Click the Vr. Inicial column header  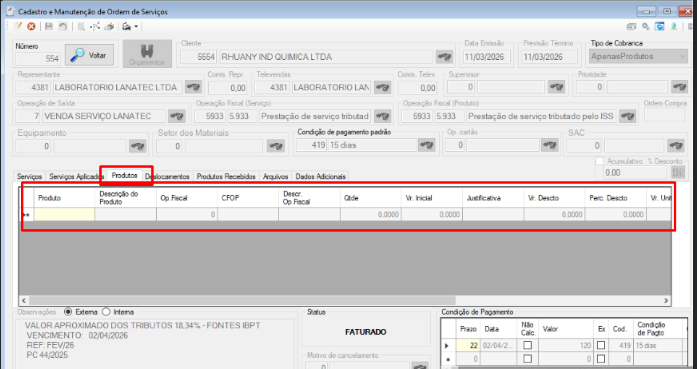[432, 198]
